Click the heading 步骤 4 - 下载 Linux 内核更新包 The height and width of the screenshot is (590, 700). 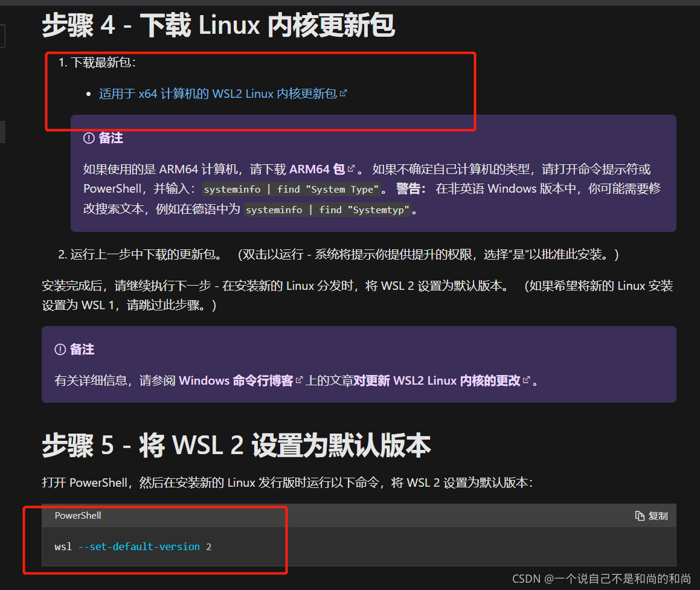(x=218, y=25)
